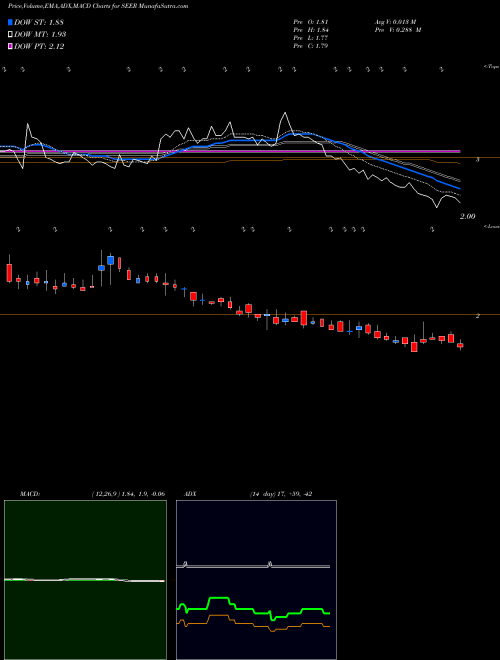
Task: Select the 'DOW MT: 1.93' legend text
Action: [x=40, y=35]
